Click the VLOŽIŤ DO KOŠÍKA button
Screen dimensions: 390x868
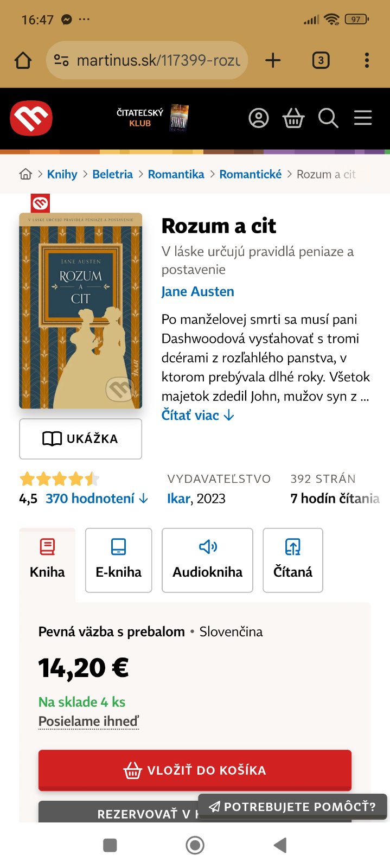click(195, 770)
